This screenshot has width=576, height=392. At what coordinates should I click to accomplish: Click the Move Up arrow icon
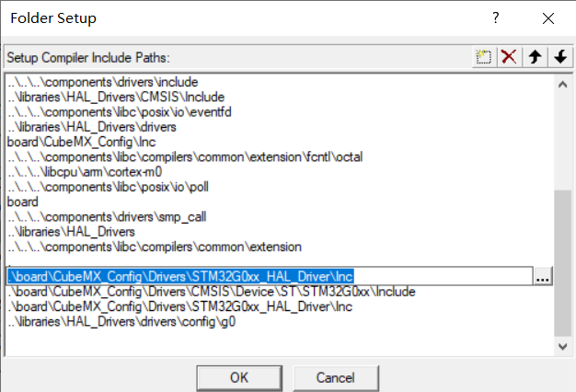pyautogui.click(x=535, y=56)
